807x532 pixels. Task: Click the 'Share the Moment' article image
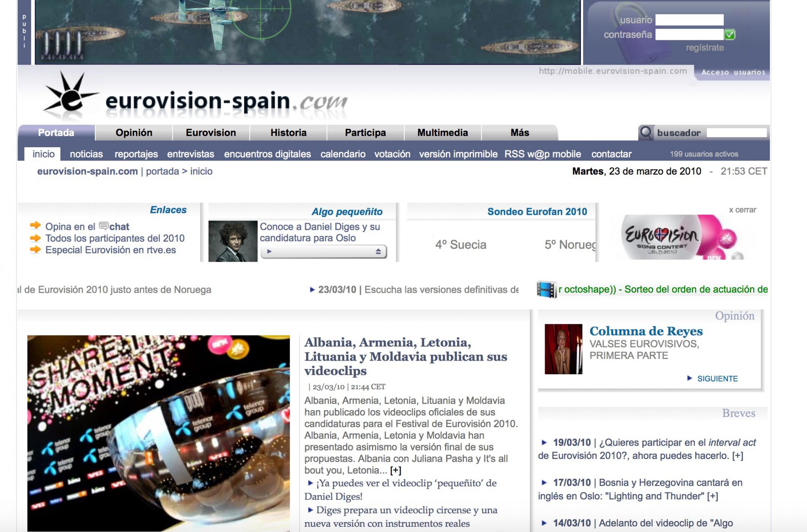coord(159,433)
